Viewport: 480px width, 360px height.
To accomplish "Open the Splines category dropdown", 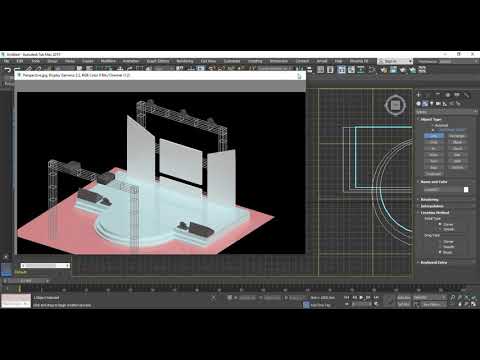I will [x=446, y=112].
